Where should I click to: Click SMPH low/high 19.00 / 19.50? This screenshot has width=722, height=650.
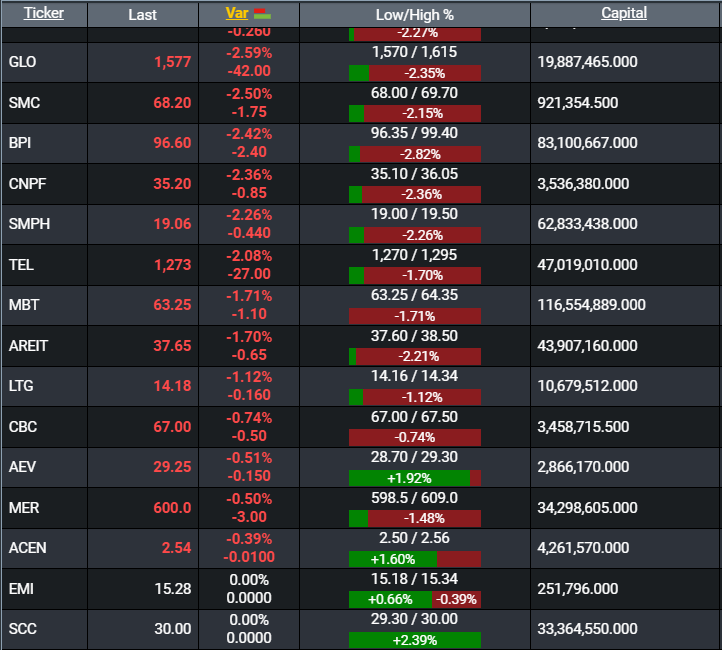(414, 214)
